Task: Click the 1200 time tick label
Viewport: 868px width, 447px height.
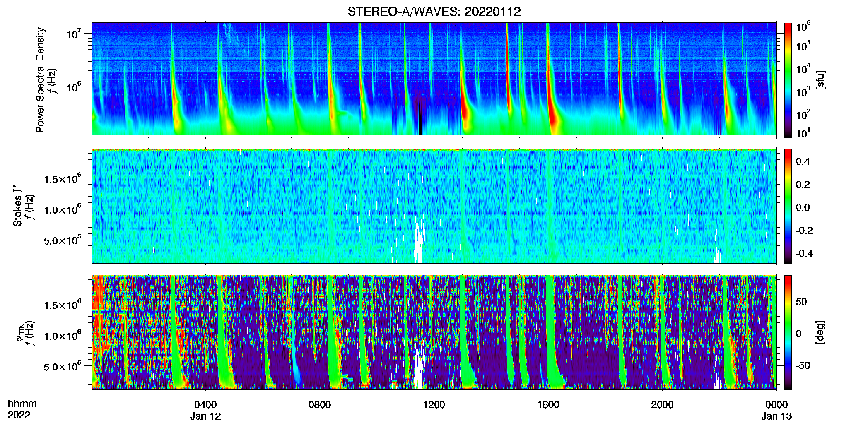Action: [434, 404]
